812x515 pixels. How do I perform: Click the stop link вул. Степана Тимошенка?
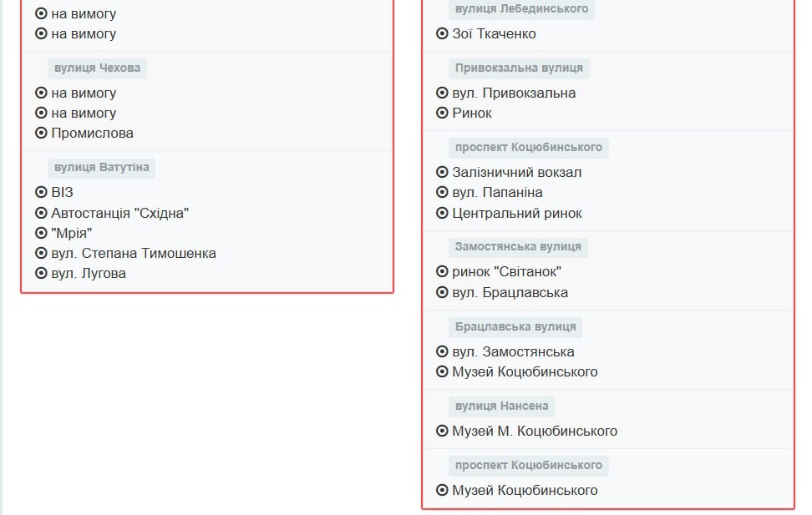[134, 253]
